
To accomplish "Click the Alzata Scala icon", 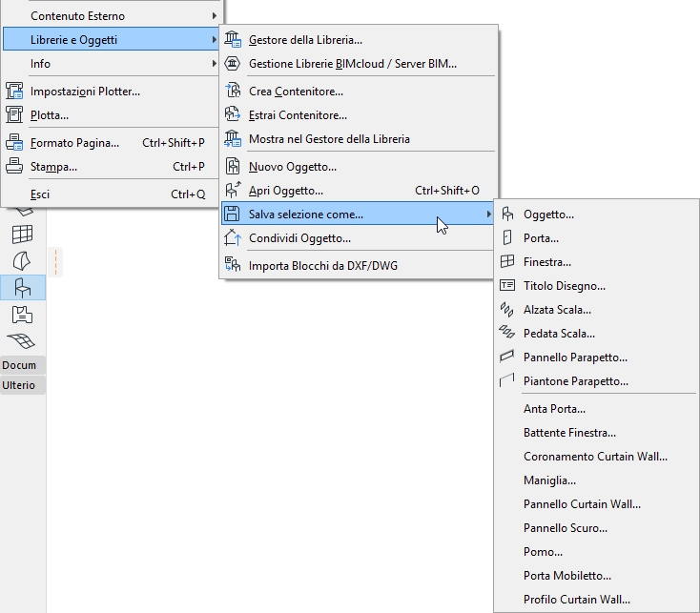I will tap(507, 309).
